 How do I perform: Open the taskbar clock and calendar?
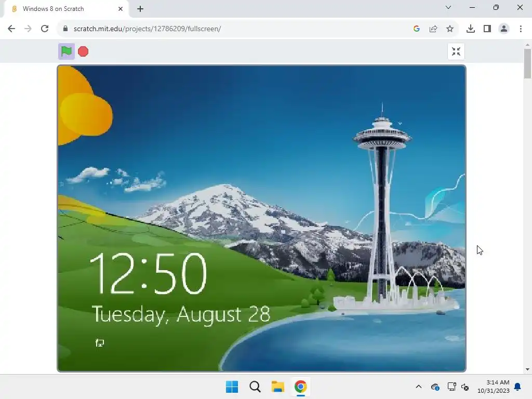click(x=494, y=387)
